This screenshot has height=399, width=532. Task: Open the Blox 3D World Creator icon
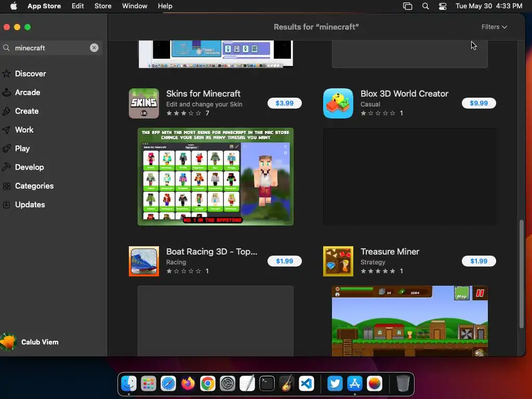coord(338,103)
